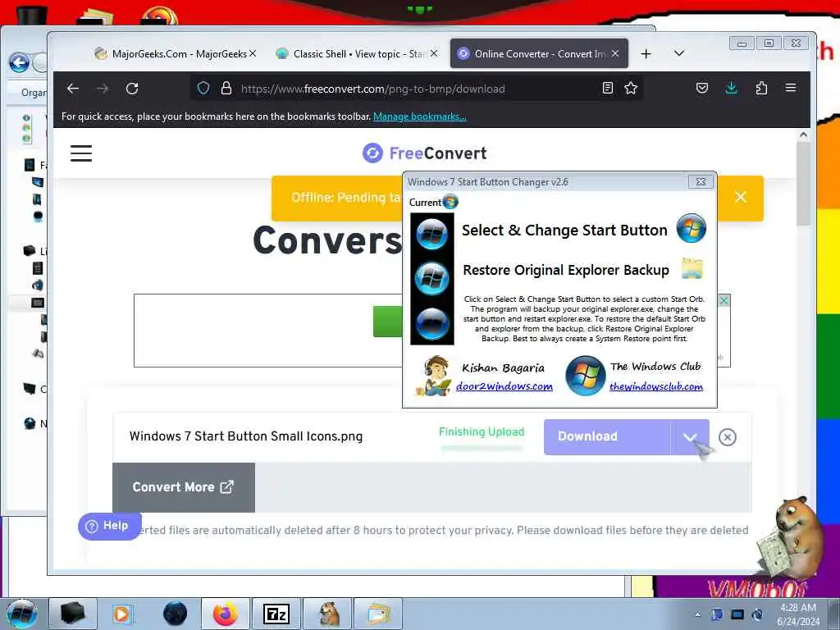Image resolution: width=840 pixels, height=630 pixels.
Task: Click Select & Change Start Button
Action: click(x=564, y=231)
